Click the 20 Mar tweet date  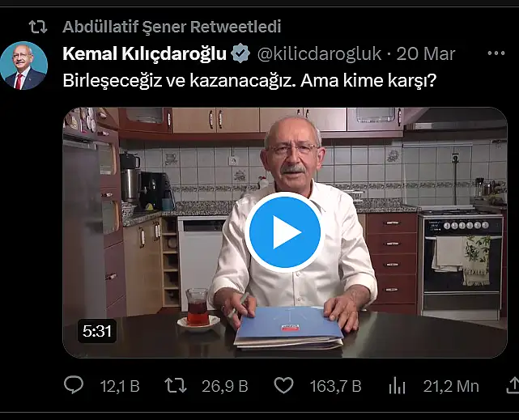click(426, 53)
